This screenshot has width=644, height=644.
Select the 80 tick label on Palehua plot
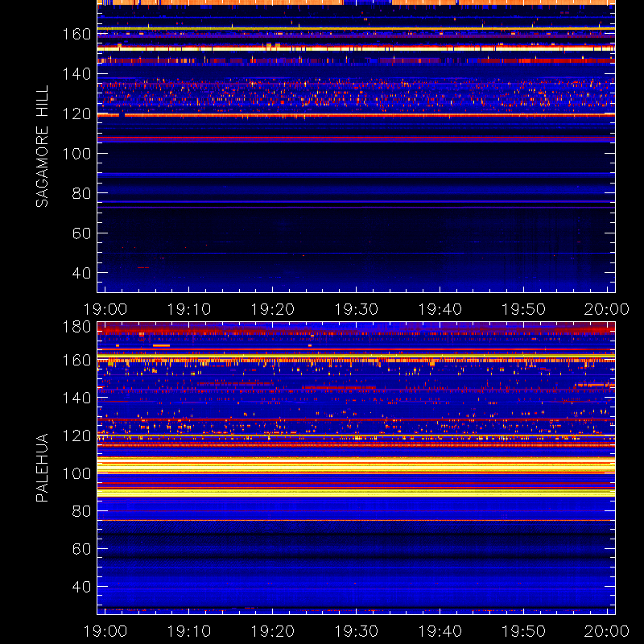(x=81, y=511)
